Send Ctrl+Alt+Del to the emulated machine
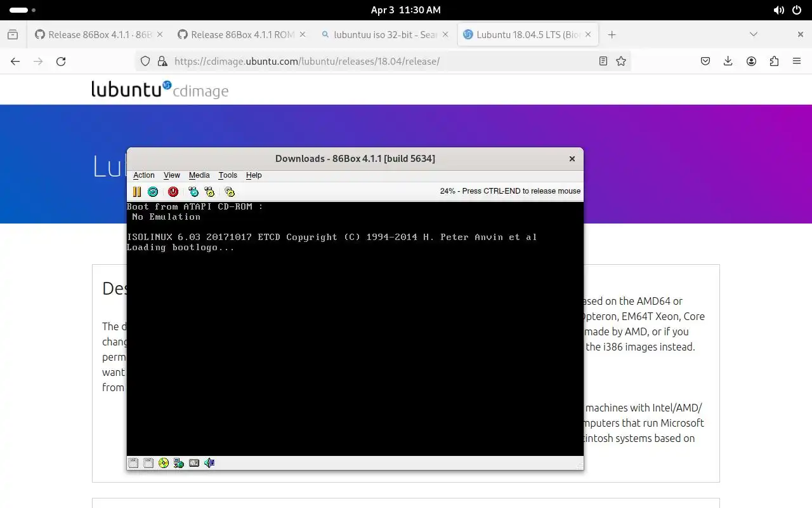 coord(193,192)
